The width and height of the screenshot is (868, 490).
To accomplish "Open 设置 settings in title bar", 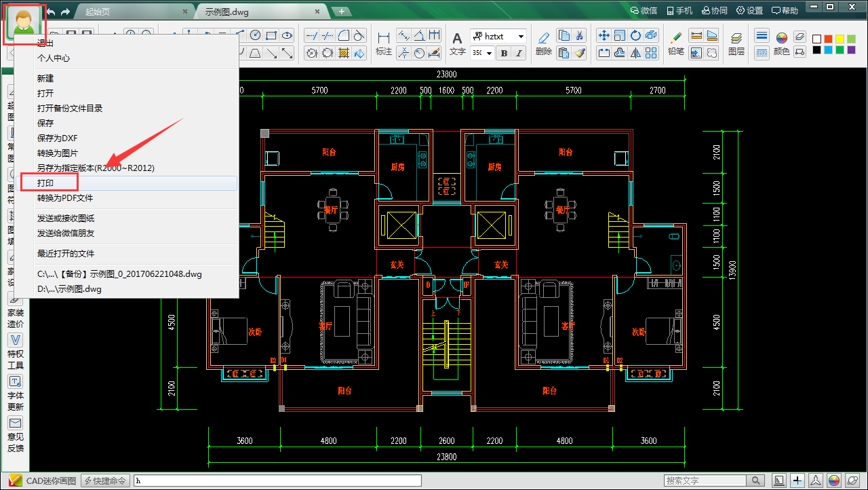I will [x=749, y=11].
